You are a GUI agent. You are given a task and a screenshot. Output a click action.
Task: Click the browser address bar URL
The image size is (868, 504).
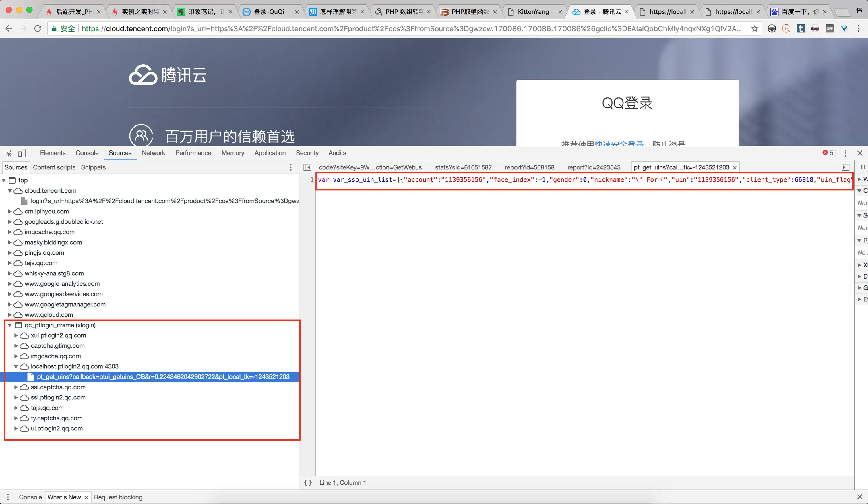point(410,29)
